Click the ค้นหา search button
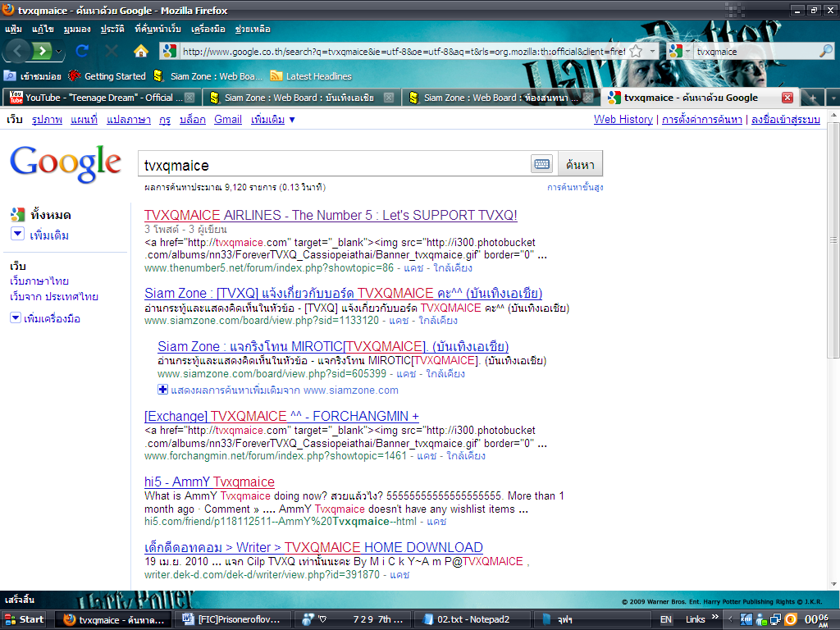Image resolution: width=840 pixels, height=630 pixels. tap(580, 164)
